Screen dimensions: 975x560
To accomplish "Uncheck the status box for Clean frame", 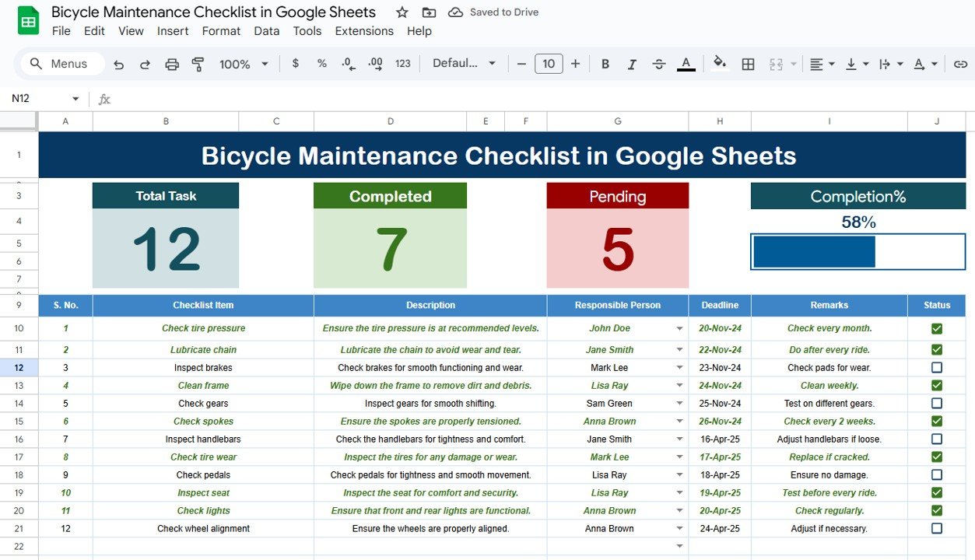I will pos(937,385).
